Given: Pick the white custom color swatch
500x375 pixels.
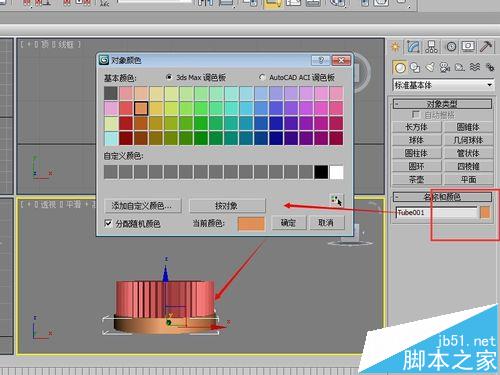Looking at the screenshot, I should pos(336,172).
